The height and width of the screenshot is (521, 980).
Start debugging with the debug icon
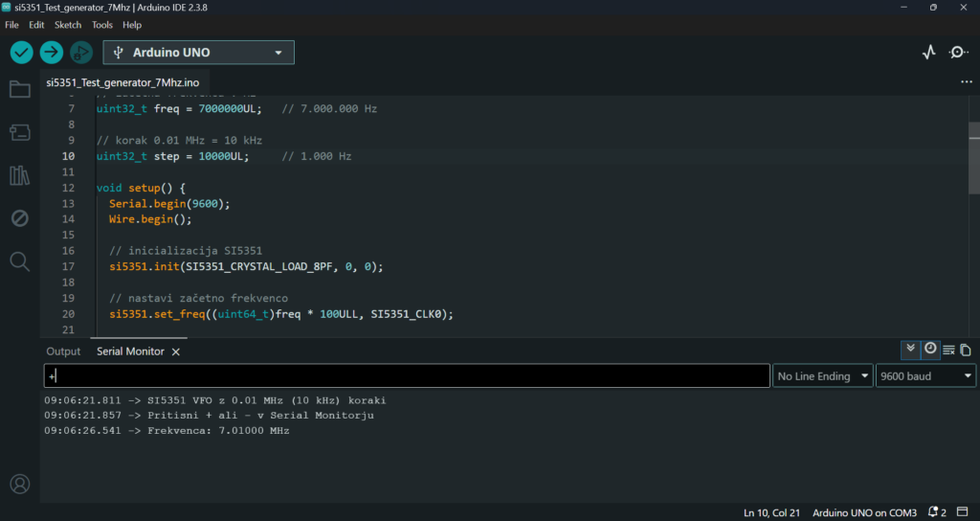click(x=81, y=53)
